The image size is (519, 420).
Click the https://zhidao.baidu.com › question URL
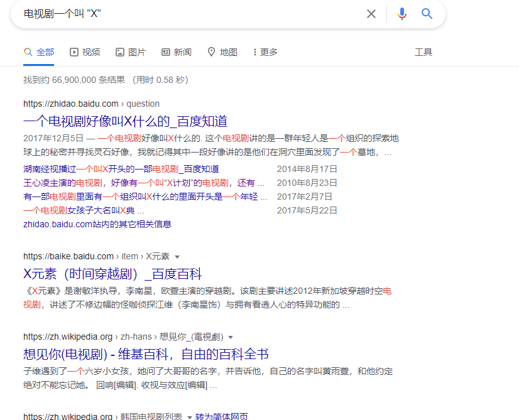click(x=91, y=104)
